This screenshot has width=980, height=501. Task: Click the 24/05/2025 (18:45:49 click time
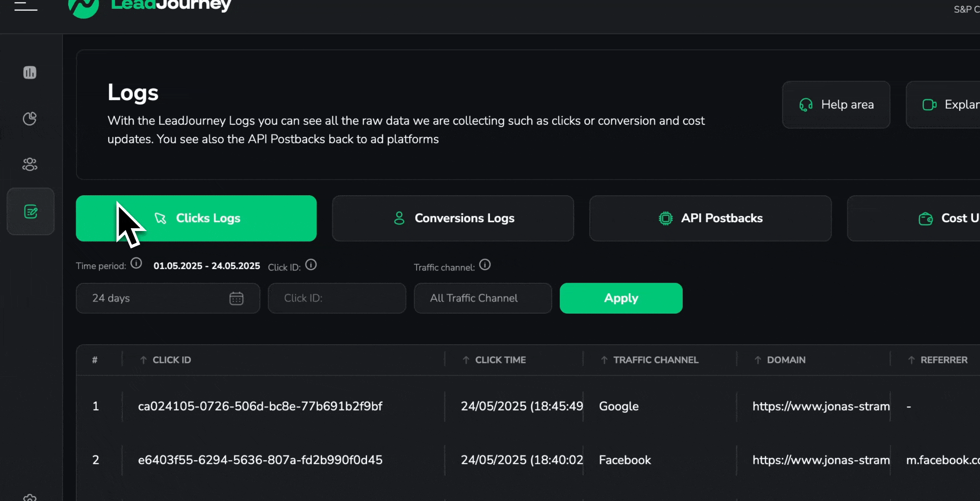pyautogui.click(x=522, y=406)
